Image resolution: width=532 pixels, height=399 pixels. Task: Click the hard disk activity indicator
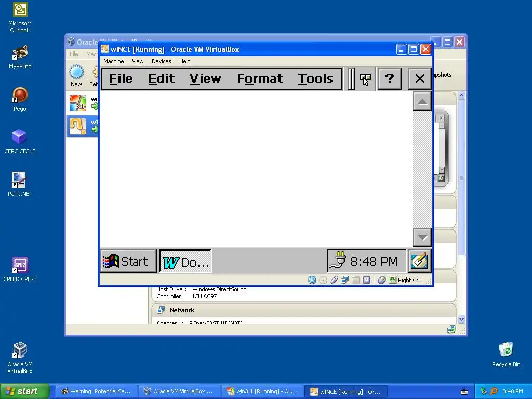(x=312, y=280)
